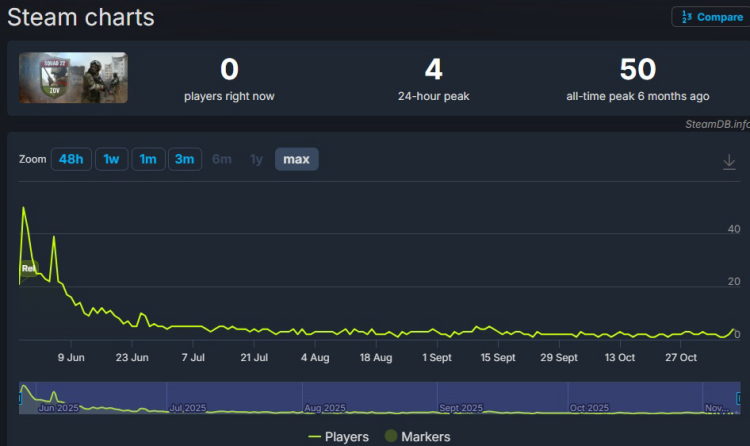Click the '9 Jun' axis label

(71, 357)
